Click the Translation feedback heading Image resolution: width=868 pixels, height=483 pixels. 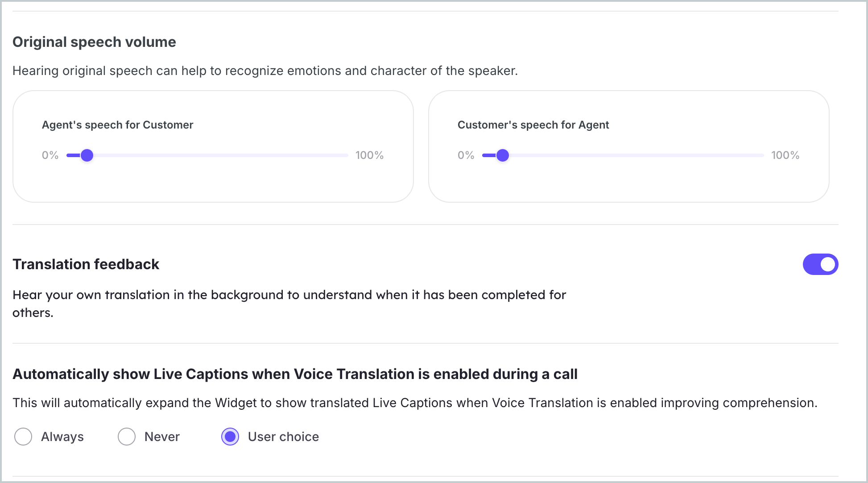click(x=86, y=264)
